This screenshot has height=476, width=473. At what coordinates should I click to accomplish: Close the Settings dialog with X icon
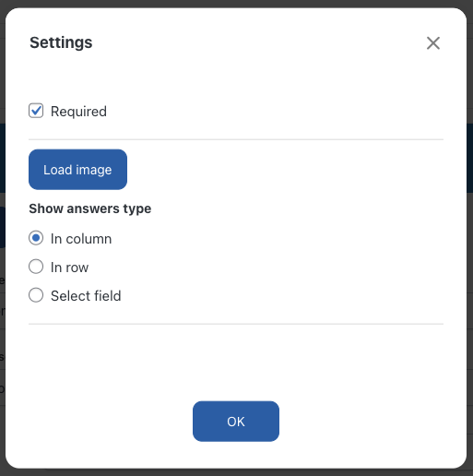(x=433, y=43)
